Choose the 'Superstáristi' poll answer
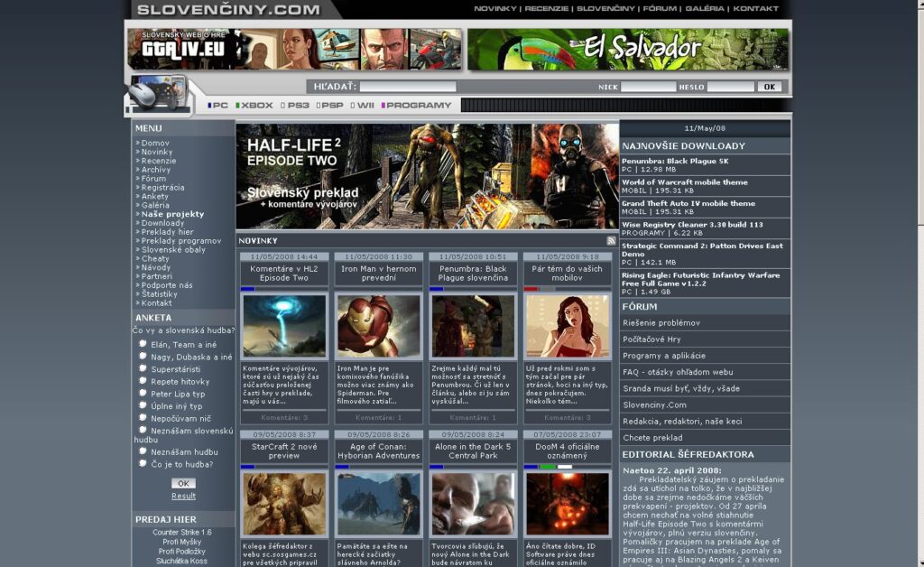924x567 pixels. pyautogui.click(x=143, y=368)
